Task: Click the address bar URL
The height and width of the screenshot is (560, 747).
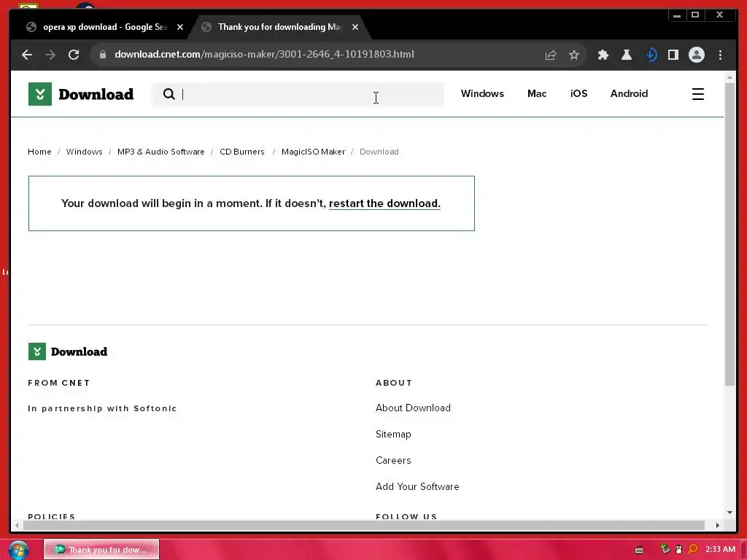Action: point(264,54)
